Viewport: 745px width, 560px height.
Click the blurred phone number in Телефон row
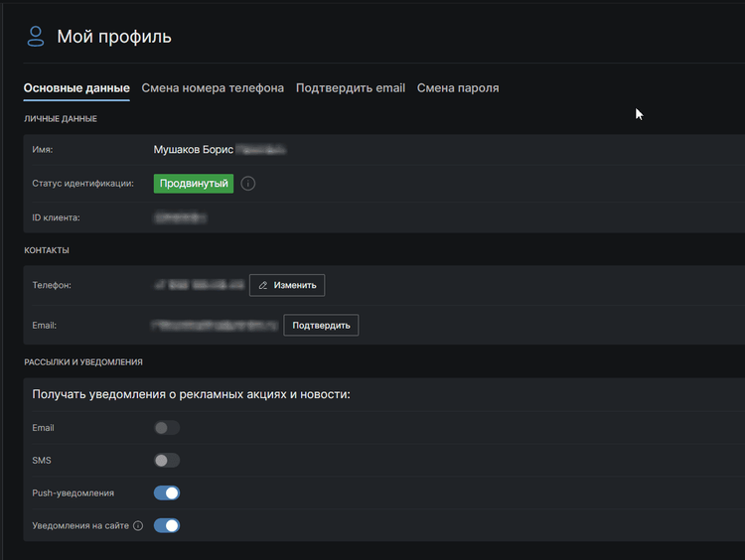tap(199, 285)
